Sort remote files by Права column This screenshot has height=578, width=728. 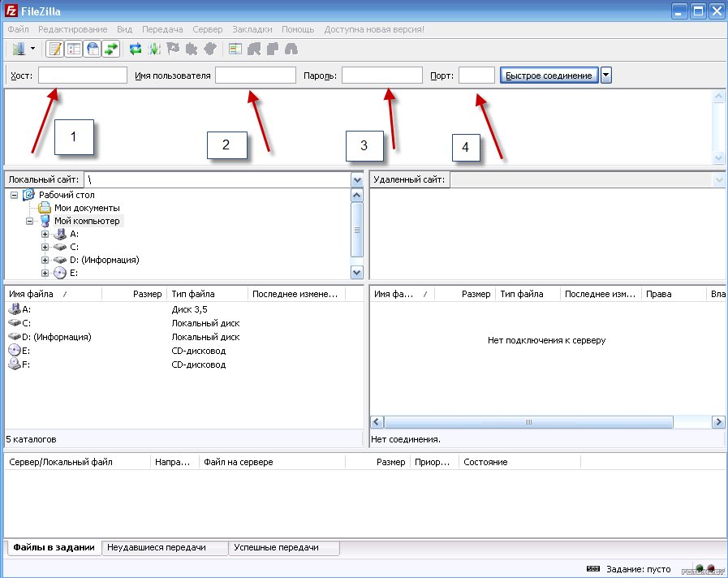[673, 294]
